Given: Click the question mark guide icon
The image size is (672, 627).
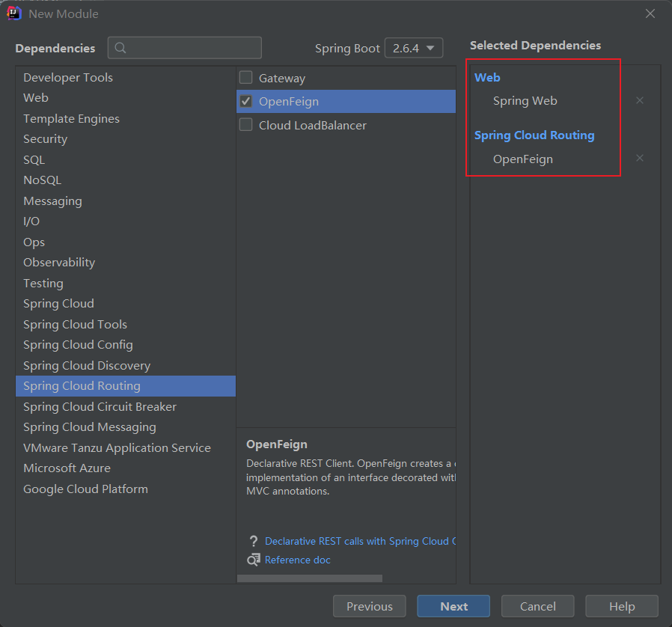Looking at the screenshot, I should pos(253,541).
